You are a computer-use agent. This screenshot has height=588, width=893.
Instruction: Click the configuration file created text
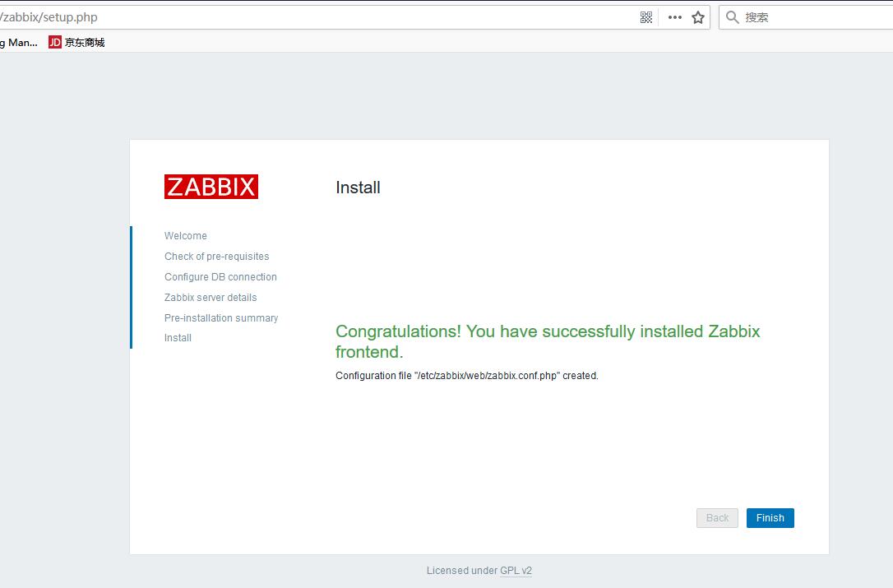click(466, 376)
